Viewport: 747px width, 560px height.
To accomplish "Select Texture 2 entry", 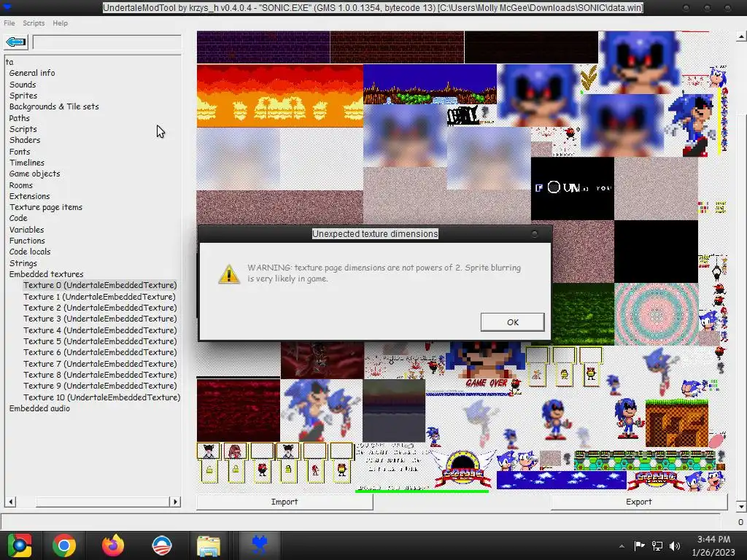I will [100, 308].
